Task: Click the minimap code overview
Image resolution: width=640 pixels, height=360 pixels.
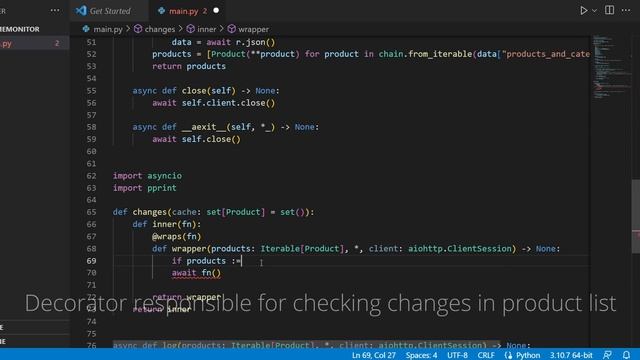Action: coord(611,67)
